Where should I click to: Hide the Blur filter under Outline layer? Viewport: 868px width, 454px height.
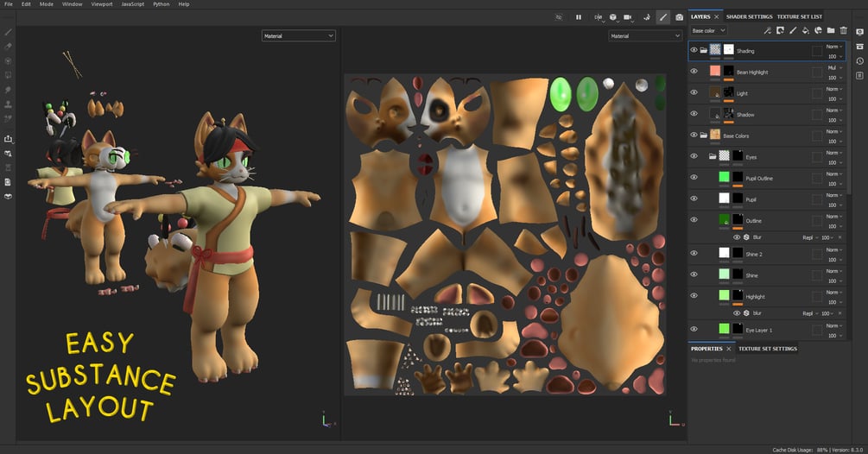click(737, 237)
